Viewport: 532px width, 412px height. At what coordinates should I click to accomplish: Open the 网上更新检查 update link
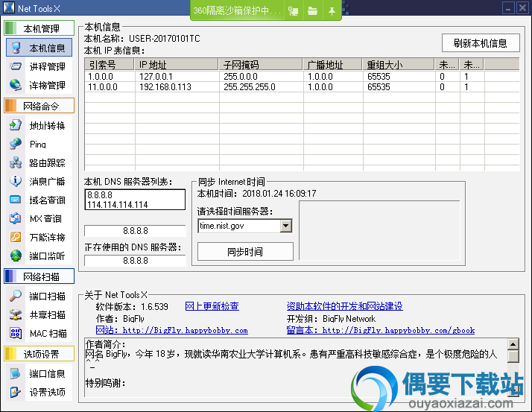tap(212, 306)
